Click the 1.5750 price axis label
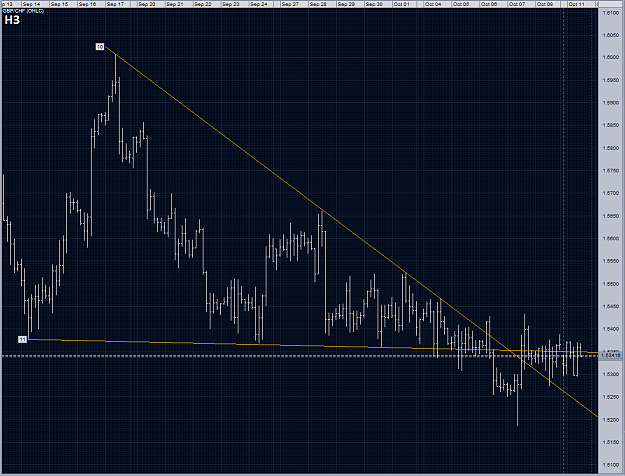 coord(610,171)
